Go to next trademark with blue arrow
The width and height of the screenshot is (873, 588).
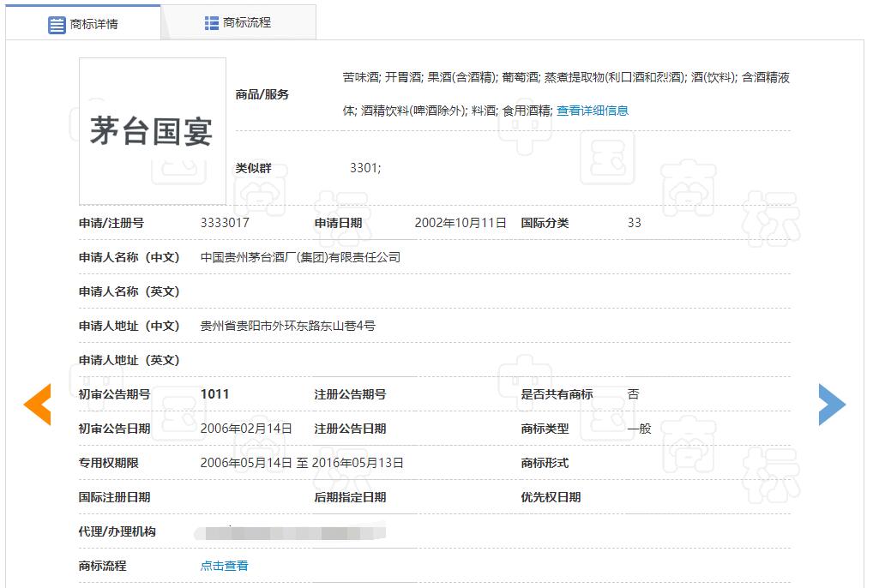(x=833, y=405)
